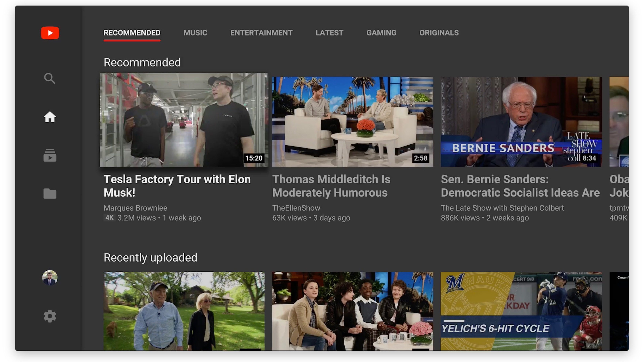Go to the Home screen
Screen dimensions: 644x362
[x=50, y=117]
